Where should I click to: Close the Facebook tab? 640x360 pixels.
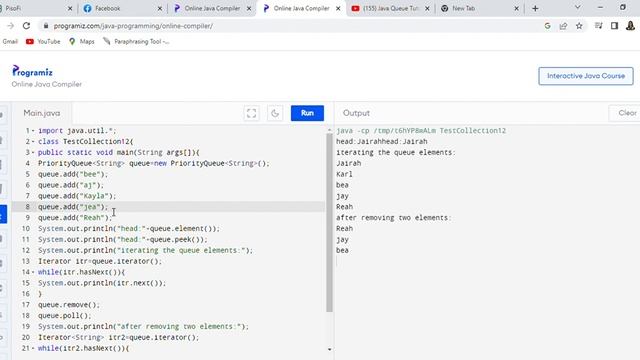(160, 8)
